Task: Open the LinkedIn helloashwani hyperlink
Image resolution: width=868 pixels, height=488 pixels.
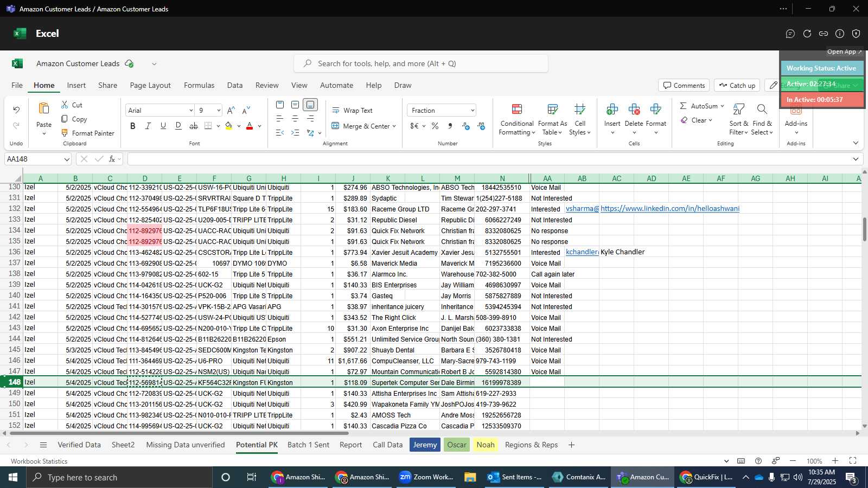Action: pyautogui.click(x=670, y=208)
